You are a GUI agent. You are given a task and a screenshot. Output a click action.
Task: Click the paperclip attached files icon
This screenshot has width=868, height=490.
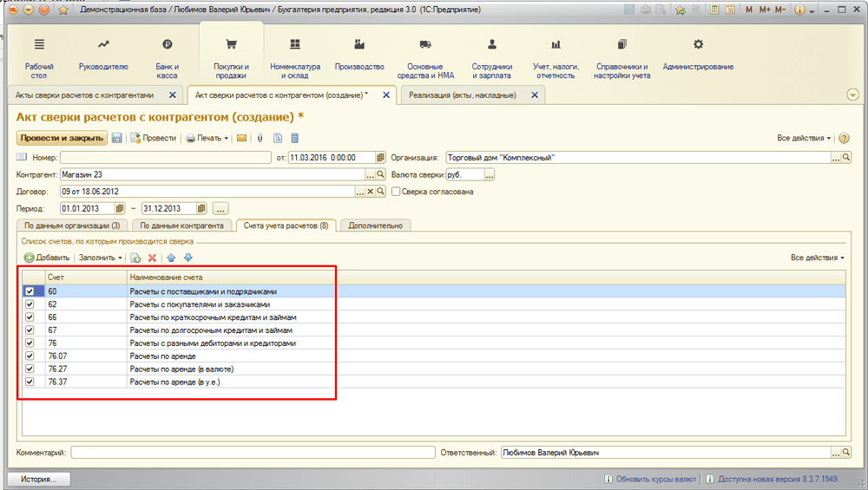pyautogui.click(x=260, y=138)
